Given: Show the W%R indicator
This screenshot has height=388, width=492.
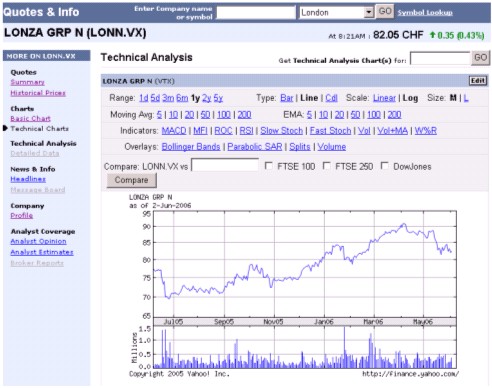Looking at the screenshot, I should 426,131.
